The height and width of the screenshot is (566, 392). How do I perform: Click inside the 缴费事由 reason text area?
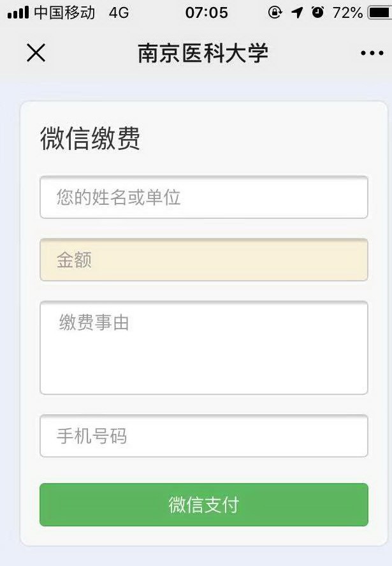pos(204,348)
